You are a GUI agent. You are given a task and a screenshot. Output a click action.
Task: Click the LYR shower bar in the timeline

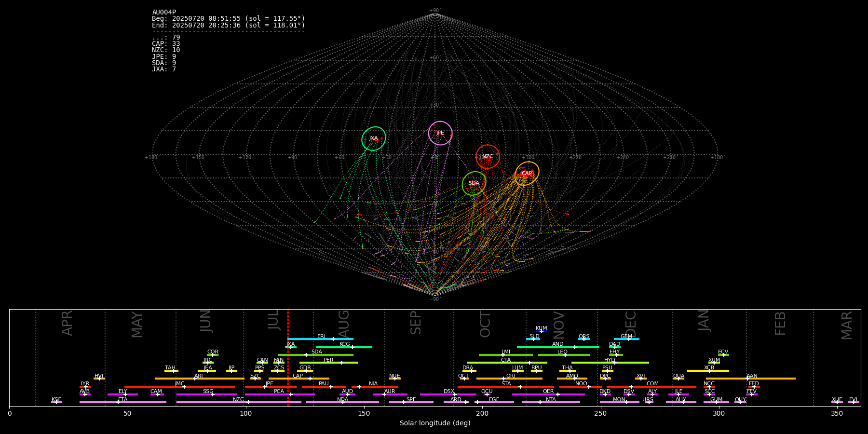[x=85, y=386]
